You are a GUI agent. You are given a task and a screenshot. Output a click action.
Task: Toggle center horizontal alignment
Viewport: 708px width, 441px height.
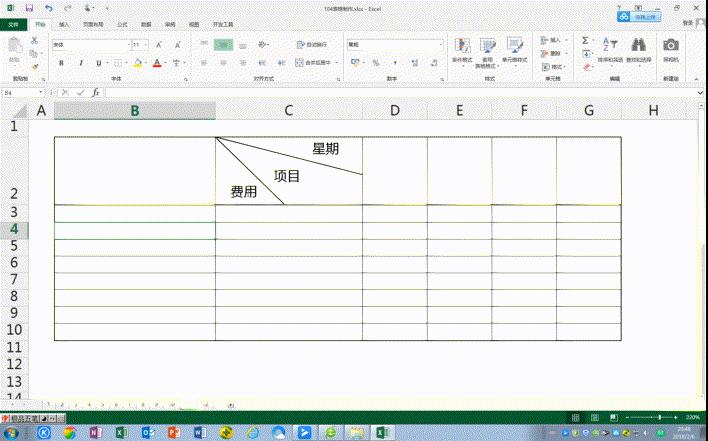pos(224,63)
